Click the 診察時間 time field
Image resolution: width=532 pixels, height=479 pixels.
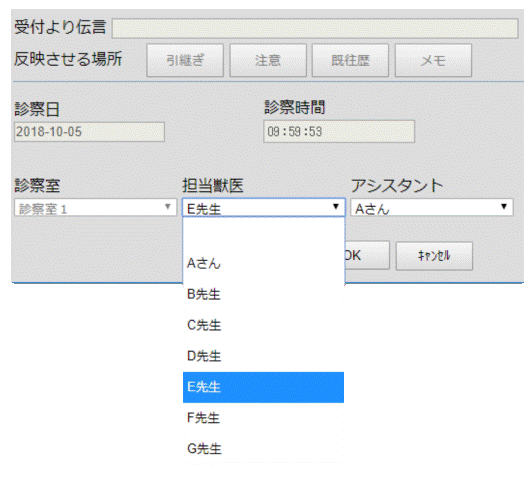point(339,132)
